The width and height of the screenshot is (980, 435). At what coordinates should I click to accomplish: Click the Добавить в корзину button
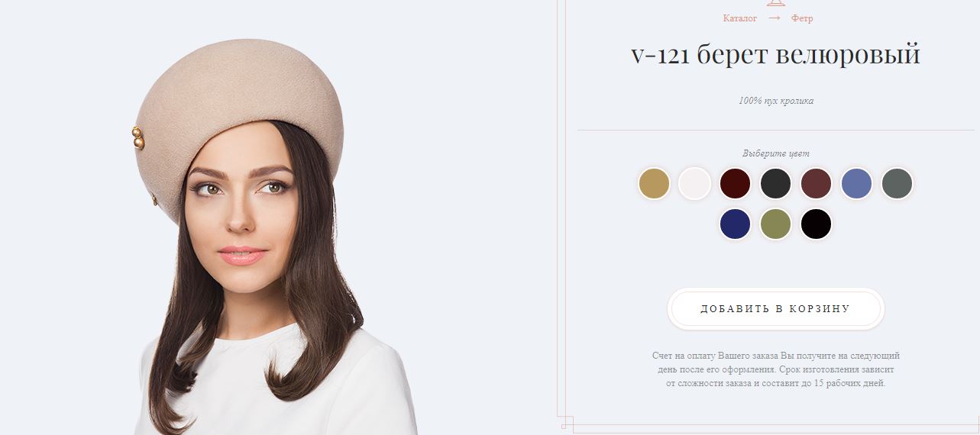pos(775,309)
